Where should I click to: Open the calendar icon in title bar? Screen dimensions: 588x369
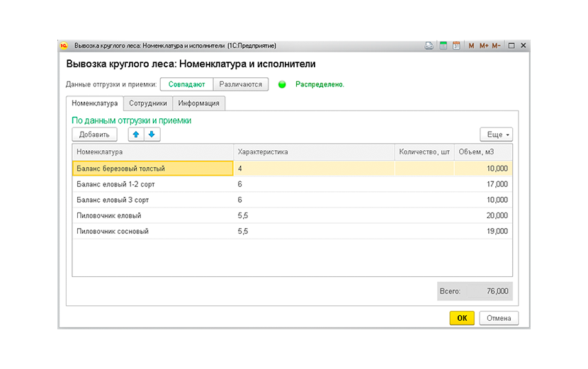click(456, 46)
